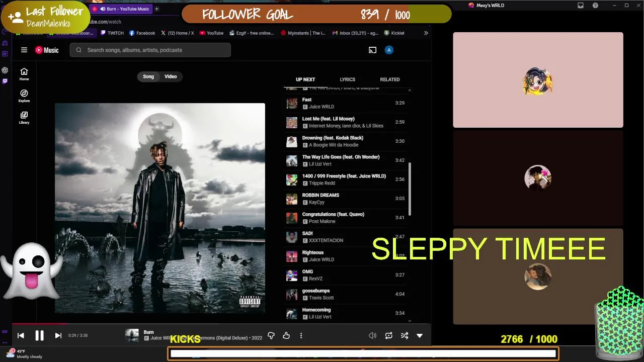Like the song Burn
The image size is (644, 362).
(x=286, y=335)
